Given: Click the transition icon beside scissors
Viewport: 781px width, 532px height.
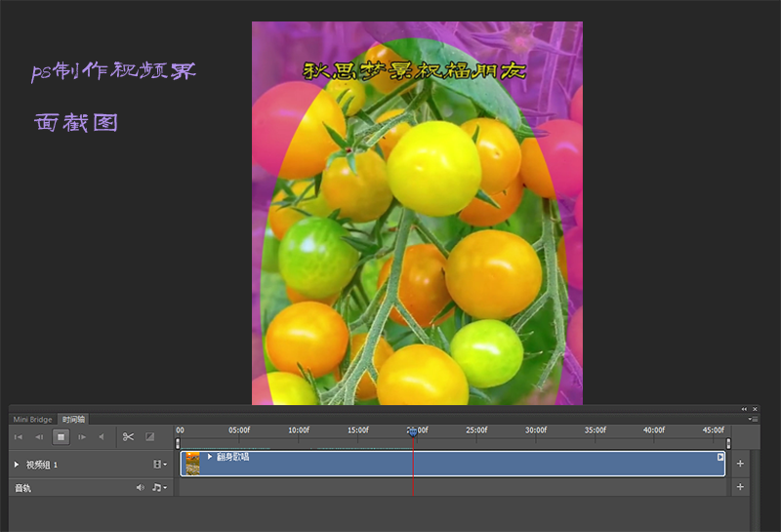Looking at the screenshot, I should click(149, 437).
